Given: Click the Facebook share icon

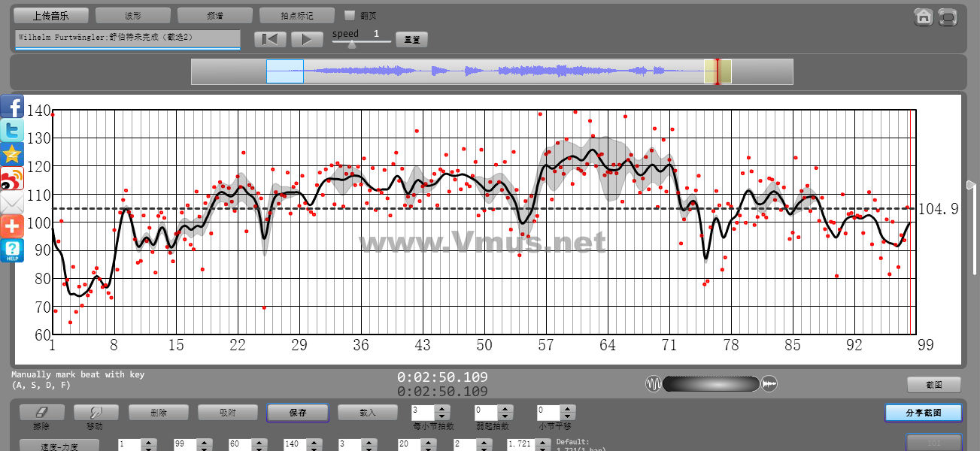Looking at the screenshot, I should point(12,106).
